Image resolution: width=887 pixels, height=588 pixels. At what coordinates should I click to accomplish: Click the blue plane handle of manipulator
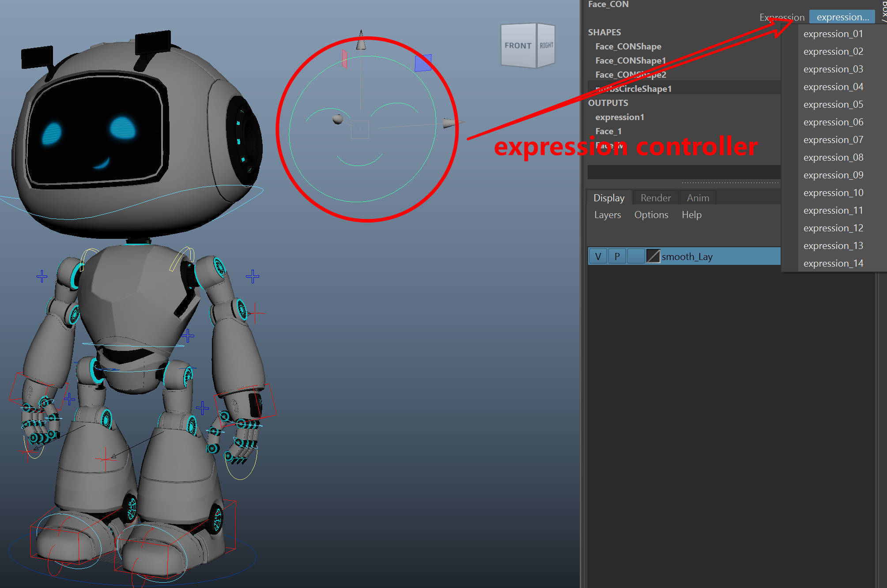pyautogui.click(x=423, y=63)
